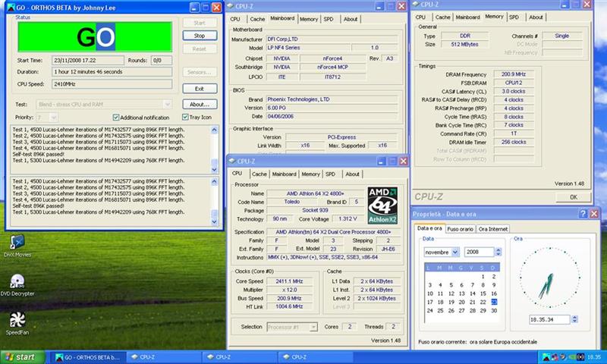Viewport: 607px width, 364px height.
Task: Click the down arrow of the lower log pane scrollbar
Action: [214, 221]
